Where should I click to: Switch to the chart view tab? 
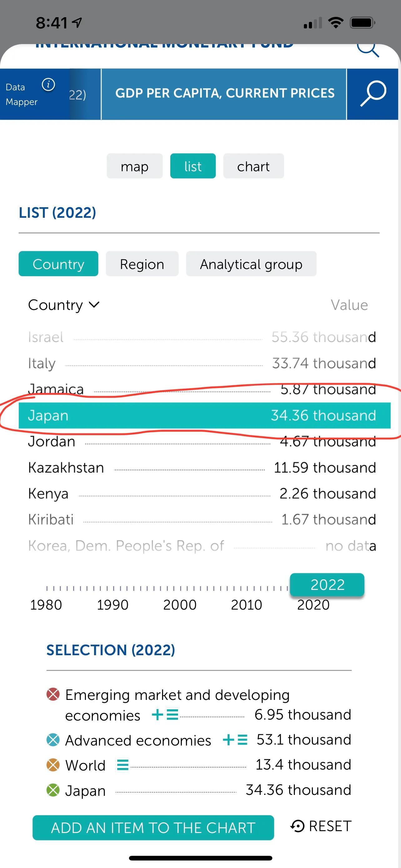coord(253,166)
